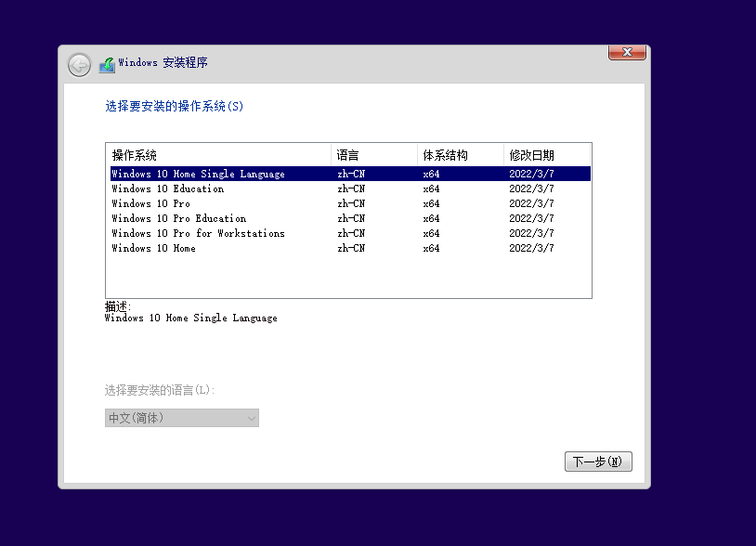
Task: Sort by the 修改日期 column header
Action: 530,154
